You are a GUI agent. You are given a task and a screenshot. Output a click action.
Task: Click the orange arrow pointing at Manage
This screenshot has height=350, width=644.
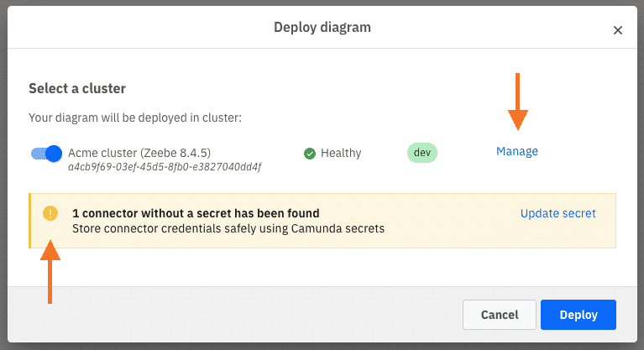[517, 102]
